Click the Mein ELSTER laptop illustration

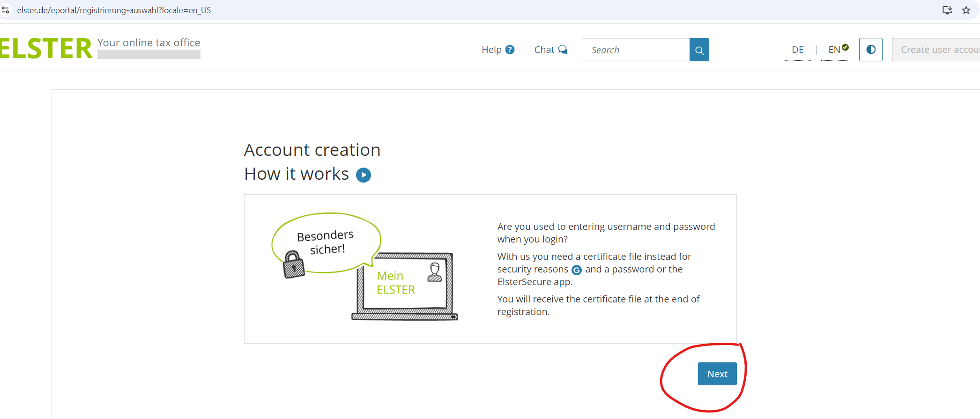coord(404,286)
